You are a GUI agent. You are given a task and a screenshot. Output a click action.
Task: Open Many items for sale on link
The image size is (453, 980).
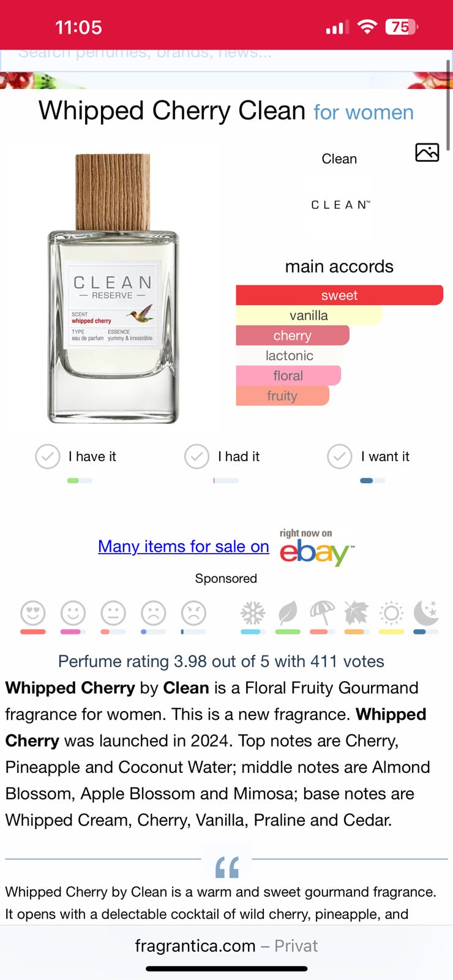[x=184, y=546]
